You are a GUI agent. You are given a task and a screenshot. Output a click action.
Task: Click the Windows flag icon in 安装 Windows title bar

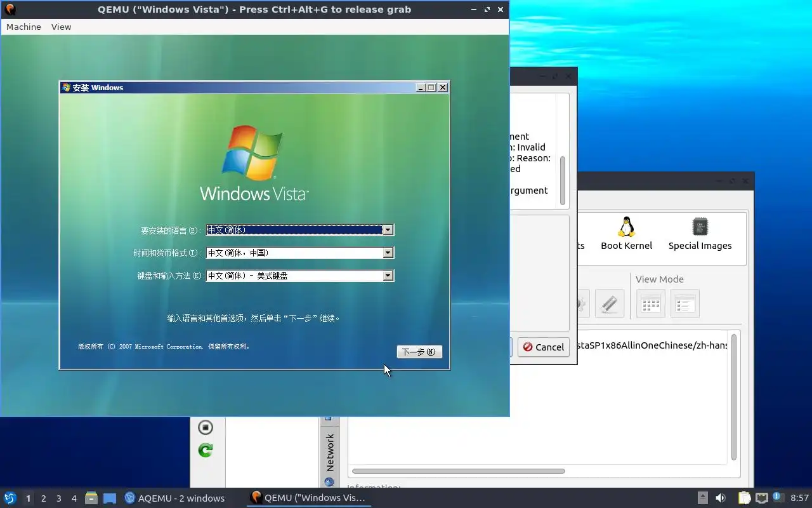[x=66, y=88]
